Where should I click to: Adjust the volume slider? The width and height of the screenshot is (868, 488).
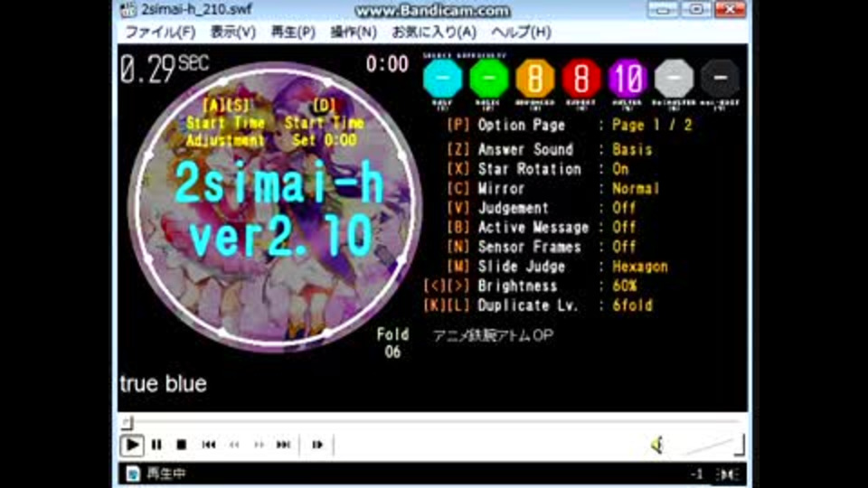click(714, 445)
